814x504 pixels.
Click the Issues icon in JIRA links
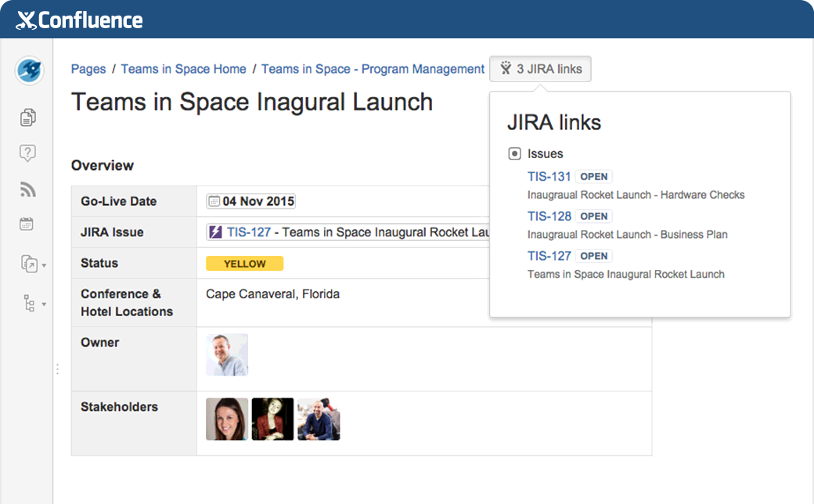(514, 153)
